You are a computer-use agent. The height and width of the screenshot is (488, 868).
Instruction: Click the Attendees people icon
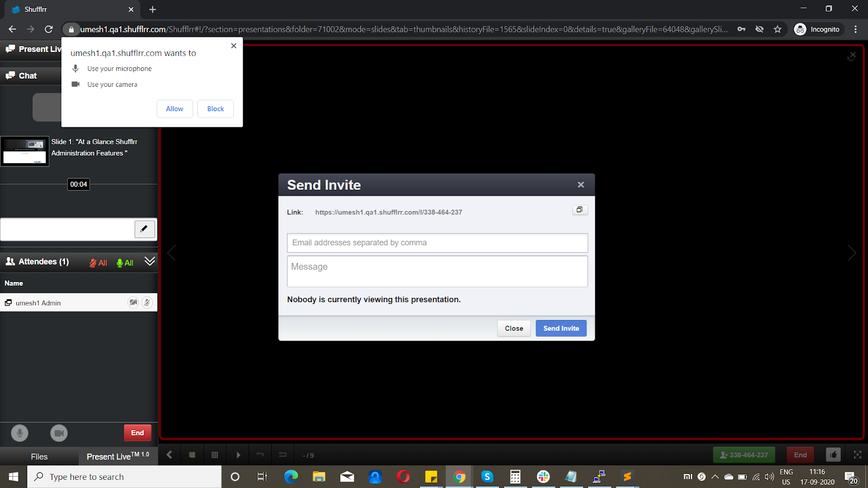[10, 261]
